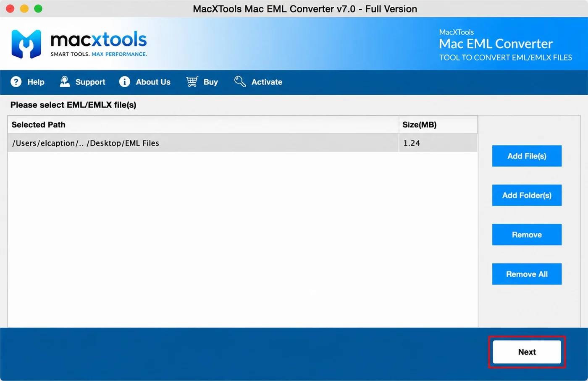Click the Help question mark icon
This screenshot has height=381, width=588.
[x=16, y=82]
